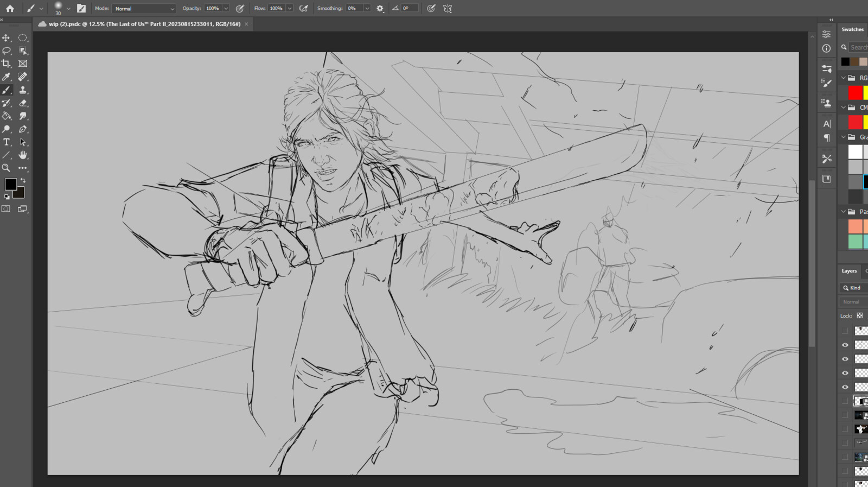This screenshot has height=487, width=868.
Task: Open the Info panel icon
Action: coord(826,48)
